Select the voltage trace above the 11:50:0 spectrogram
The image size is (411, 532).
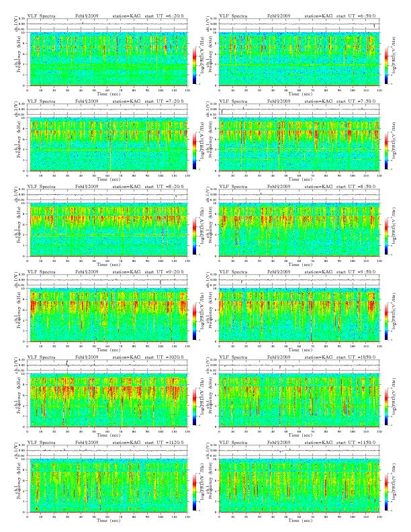pyautogui.click(x=299, y=450)
